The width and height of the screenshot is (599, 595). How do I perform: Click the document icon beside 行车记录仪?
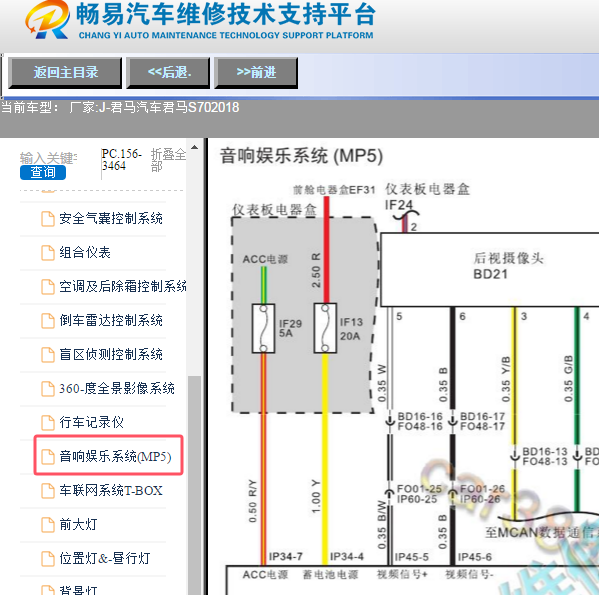(48, 423)
